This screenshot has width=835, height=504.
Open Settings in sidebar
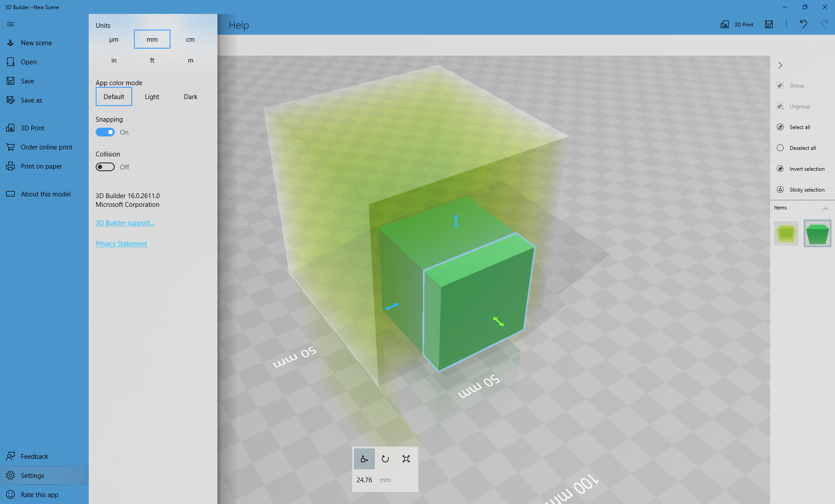(x=44, y=475)
